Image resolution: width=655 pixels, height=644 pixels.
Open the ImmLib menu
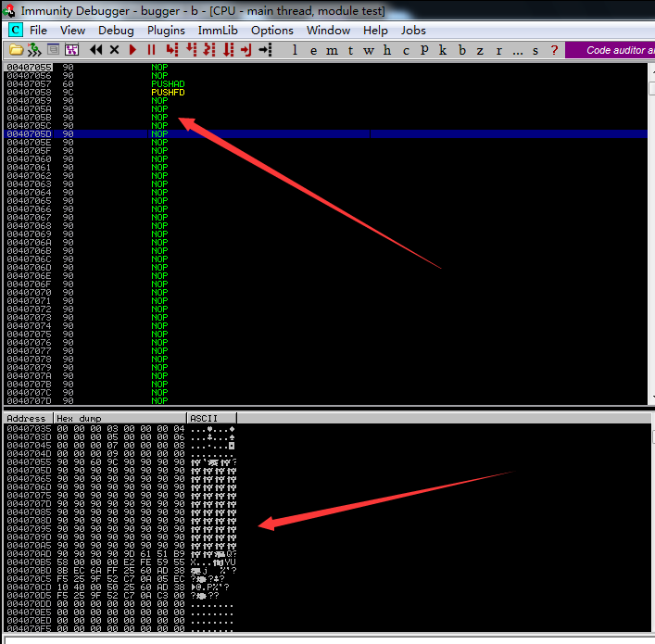click(218, 30)
